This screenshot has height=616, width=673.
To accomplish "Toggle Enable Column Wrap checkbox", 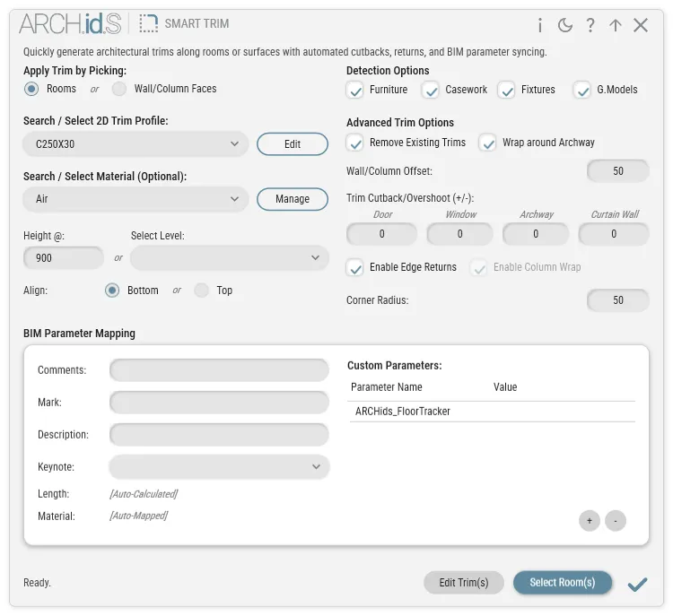I will point(478,267).
